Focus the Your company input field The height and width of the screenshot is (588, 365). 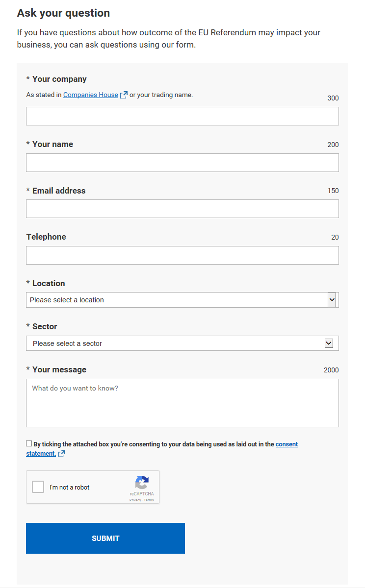[182, 116]
